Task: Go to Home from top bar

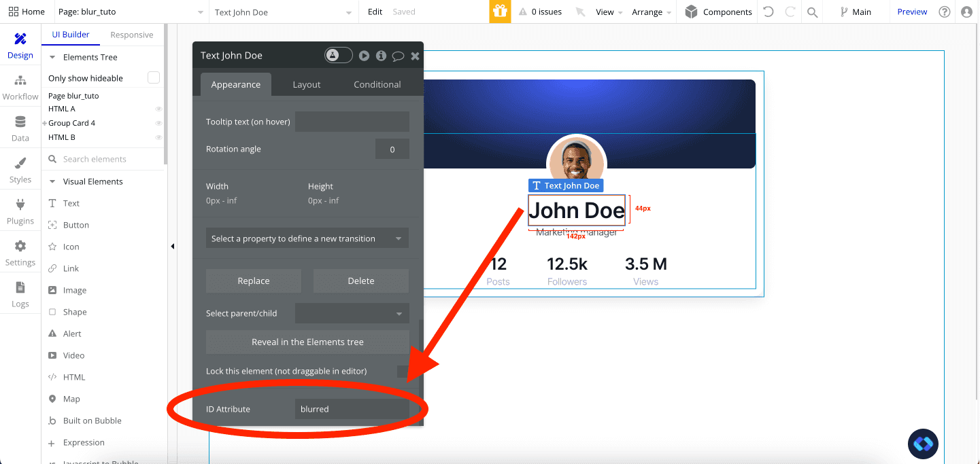Action: click(x=27, y=12)
